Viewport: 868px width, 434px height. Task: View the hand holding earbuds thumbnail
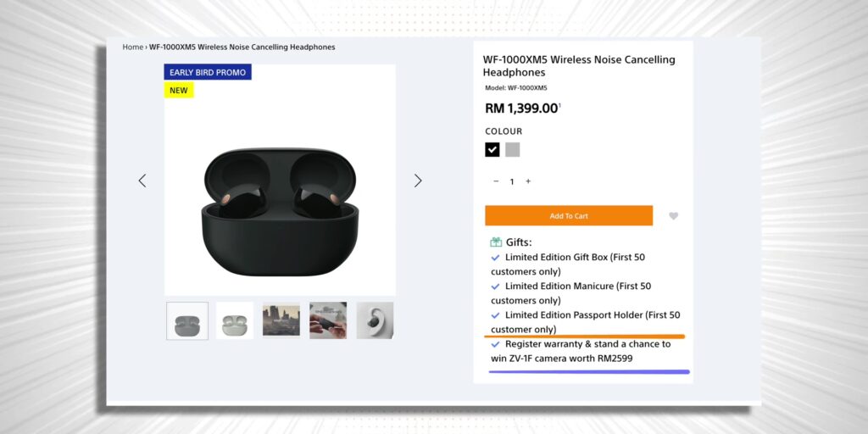coord(328,320)
